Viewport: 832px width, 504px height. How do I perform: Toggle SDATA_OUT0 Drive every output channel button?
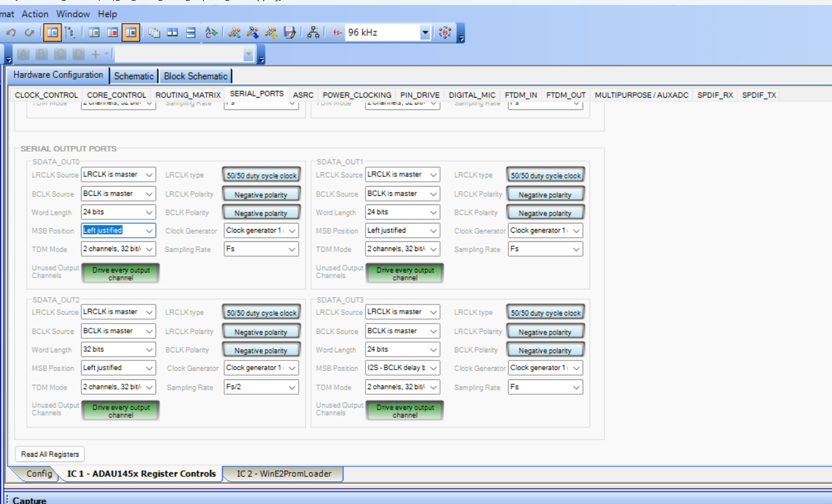[120, 274]
